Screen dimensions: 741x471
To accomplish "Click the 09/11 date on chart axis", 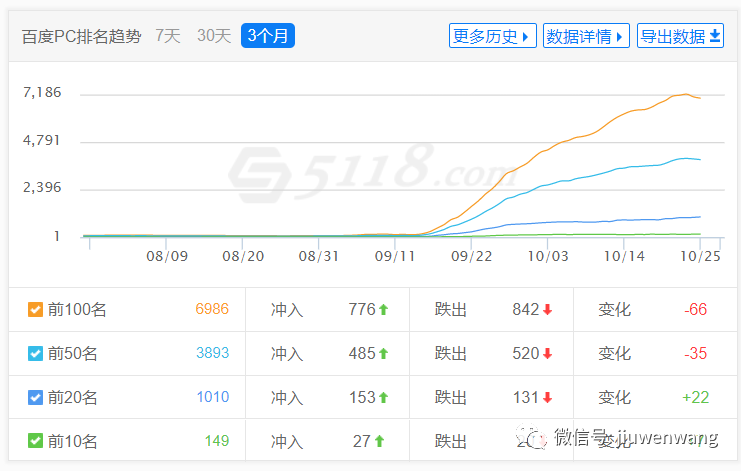I will pos(395,257).
